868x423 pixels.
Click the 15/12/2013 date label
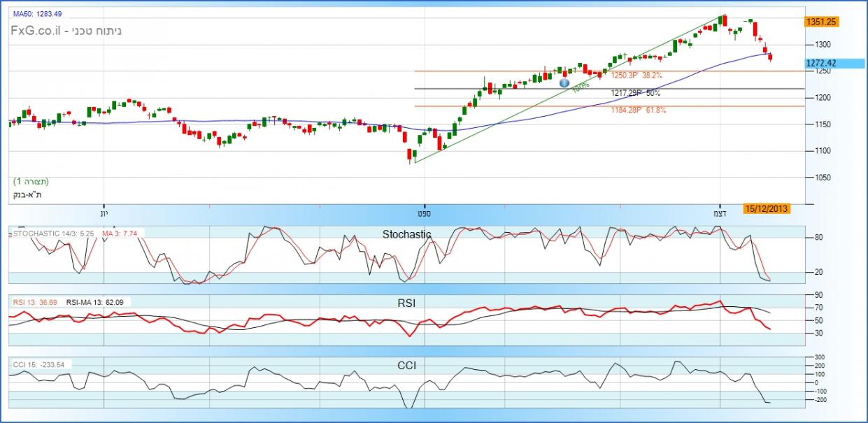point(767,208)
